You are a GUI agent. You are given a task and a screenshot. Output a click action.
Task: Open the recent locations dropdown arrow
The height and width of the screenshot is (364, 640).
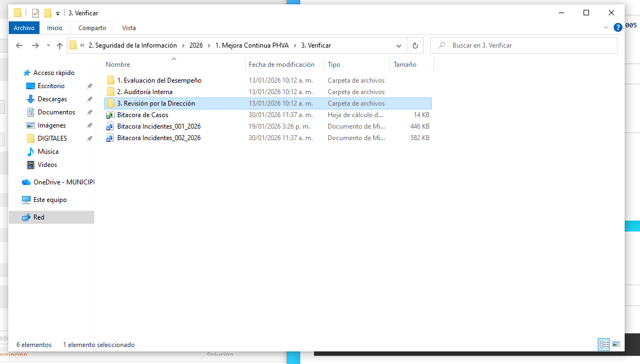coord(48,45)
